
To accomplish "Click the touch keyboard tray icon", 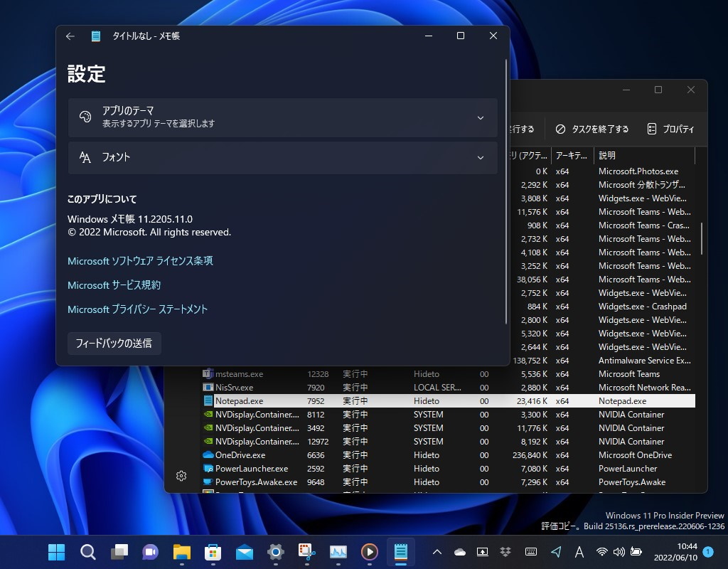I will click(x=531, y=552).
